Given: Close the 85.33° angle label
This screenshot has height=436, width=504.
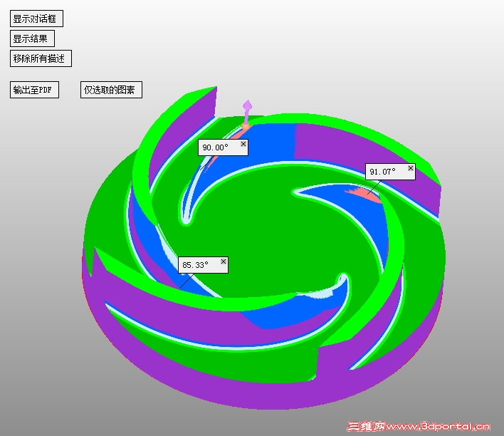Looking at the screenshot, I should (x=224, y=261).
